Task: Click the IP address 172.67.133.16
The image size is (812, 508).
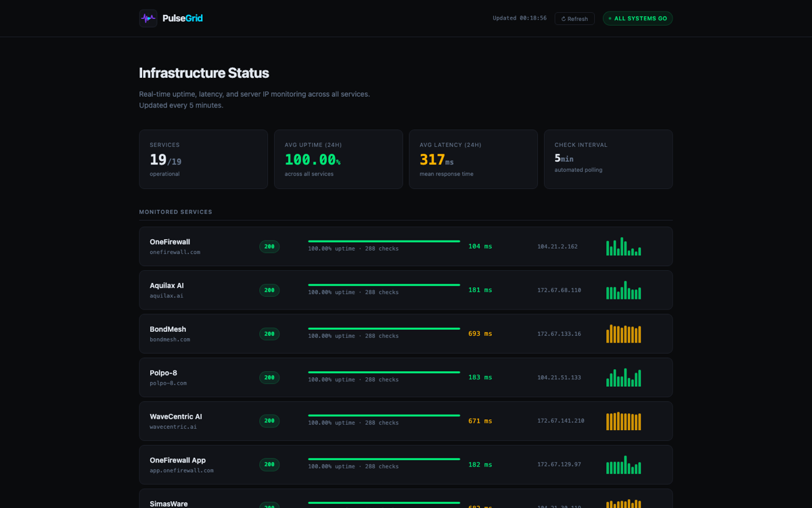Action: point(559,334)
